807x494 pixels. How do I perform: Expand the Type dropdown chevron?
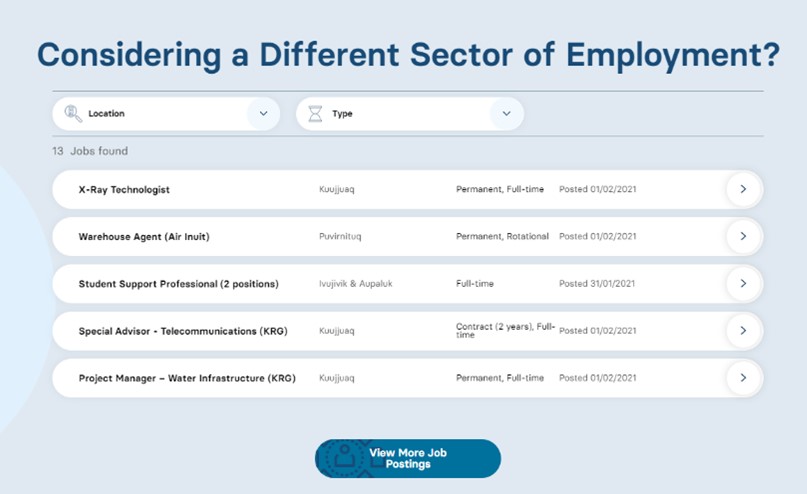(506, 113)
